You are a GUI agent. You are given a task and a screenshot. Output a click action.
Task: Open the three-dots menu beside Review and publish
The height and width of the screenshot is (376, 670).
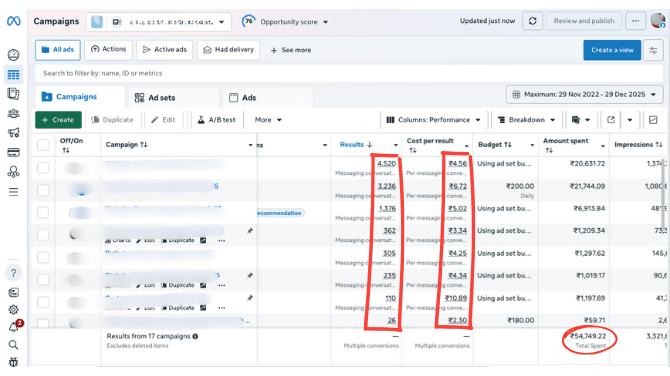point(635,21)
